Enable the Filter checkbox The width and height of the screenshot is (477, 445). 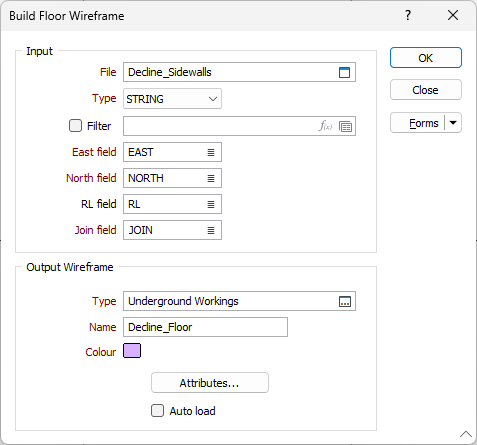point(75,126)
